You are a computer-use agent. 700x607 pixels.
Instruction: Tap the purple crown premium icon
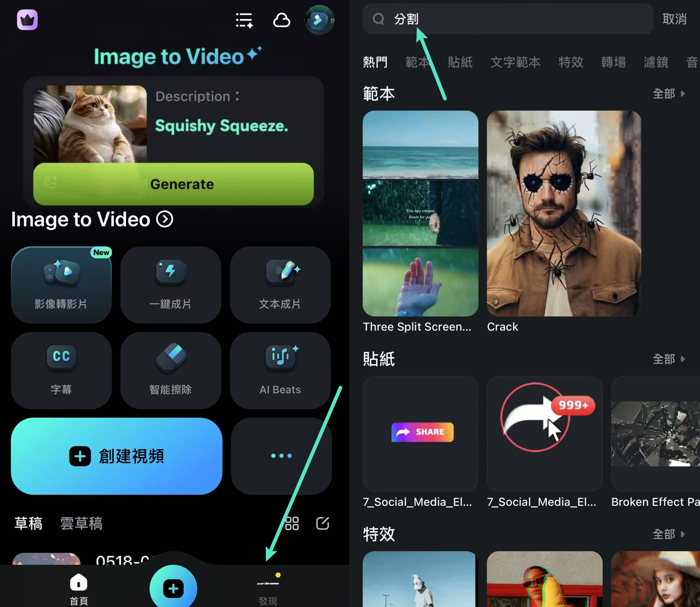coord(27,20)
